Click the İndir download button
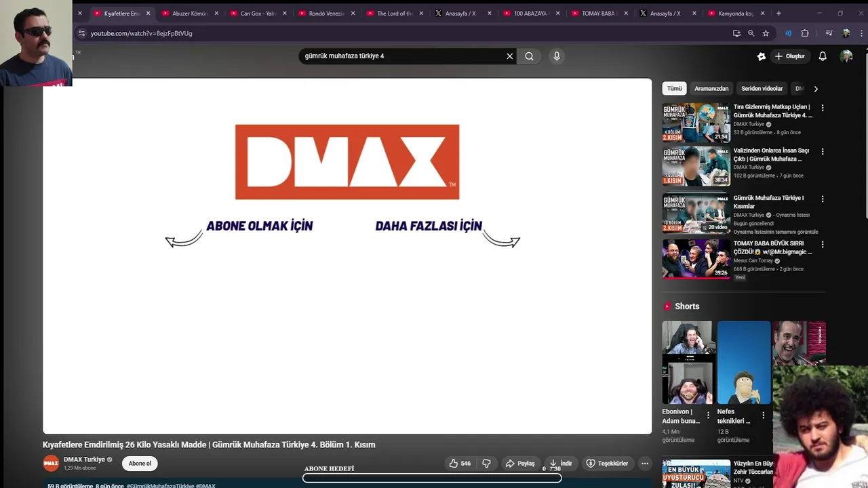This screenshot has height=488, width=868. (x=561, y=464)
